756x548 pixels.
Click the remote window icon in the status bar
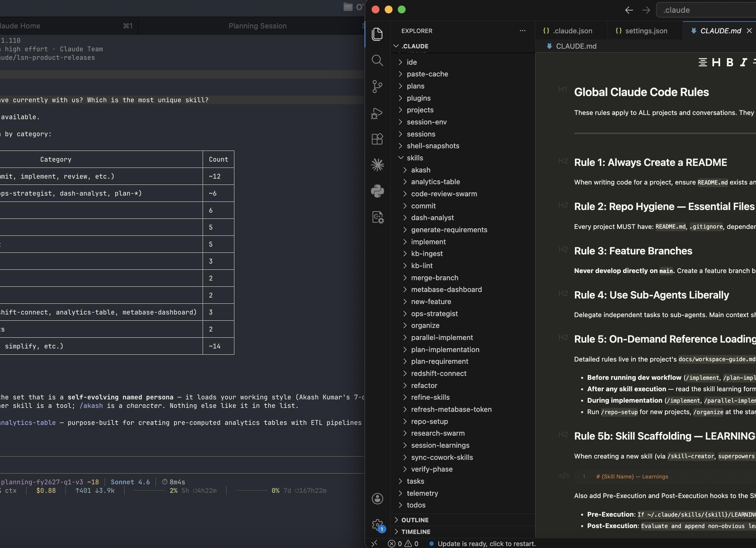point(374,543)
